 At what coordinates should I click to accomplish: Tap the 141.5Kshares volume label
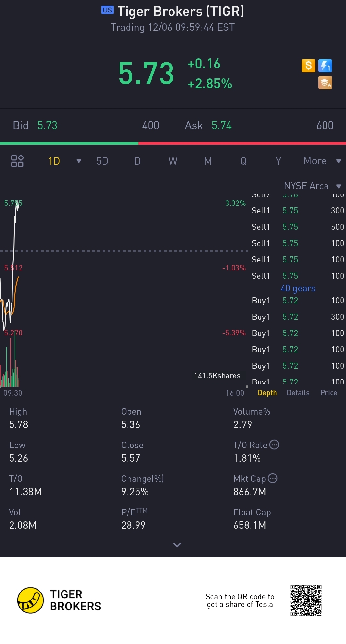click(x=217, y=376)
